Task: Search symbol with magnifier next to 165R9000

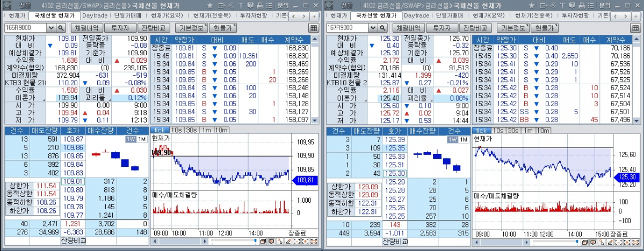Action: [60, 28]
